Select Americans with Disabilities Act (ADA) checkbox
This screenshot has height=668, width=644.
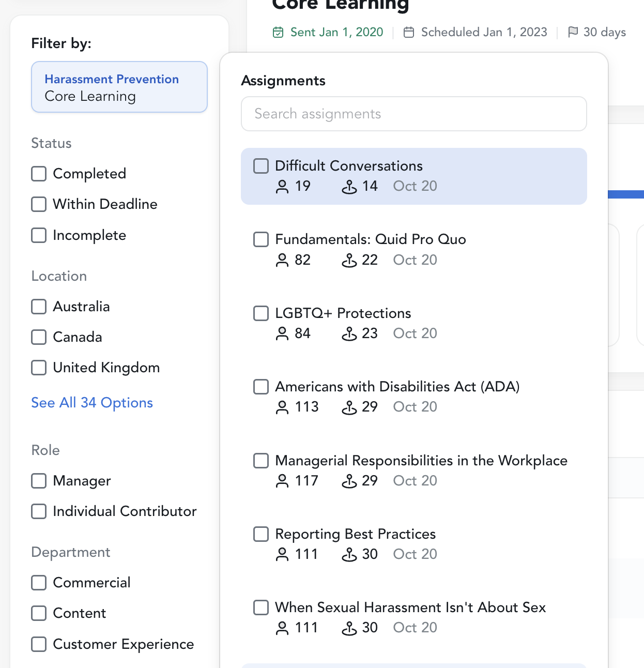[x=261, y=387]
